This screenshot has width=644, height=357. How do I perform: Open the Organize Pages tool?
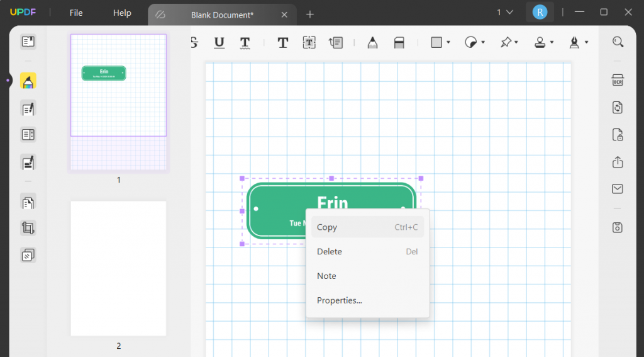[x=28, y=203]
